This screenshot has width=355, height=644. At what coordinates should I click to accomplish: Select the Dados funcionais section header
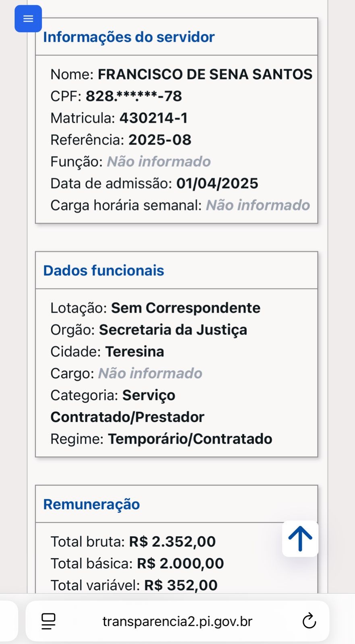point(104,270)
